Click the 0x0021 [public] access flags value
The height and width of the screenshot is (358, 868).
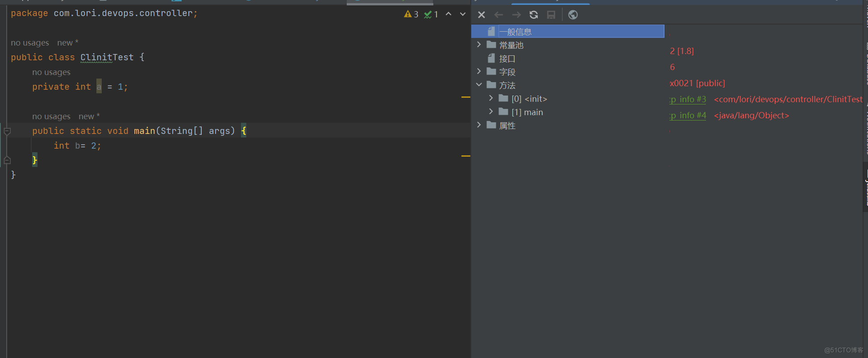(697, 83)
